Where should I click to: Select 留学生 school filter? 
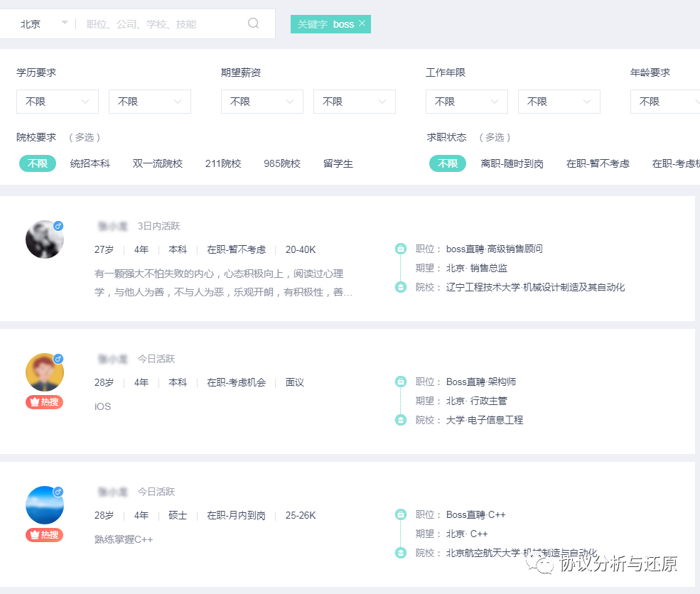338,163
